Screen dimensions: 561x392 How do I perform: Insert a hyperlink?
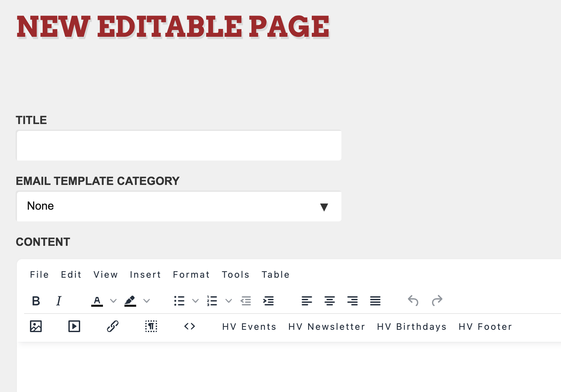tap(113, 326)
